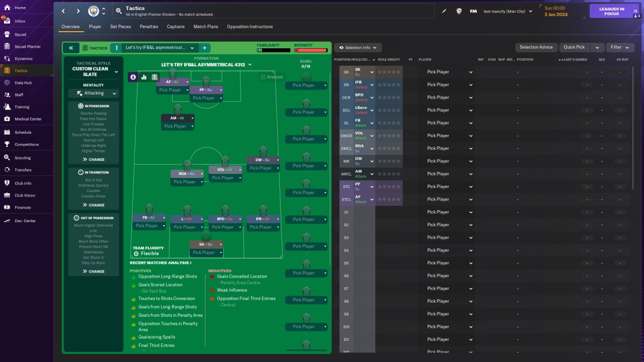Open Schedule in sidebar
Viewport: 644px width, 362px height.
click(23, 133)
